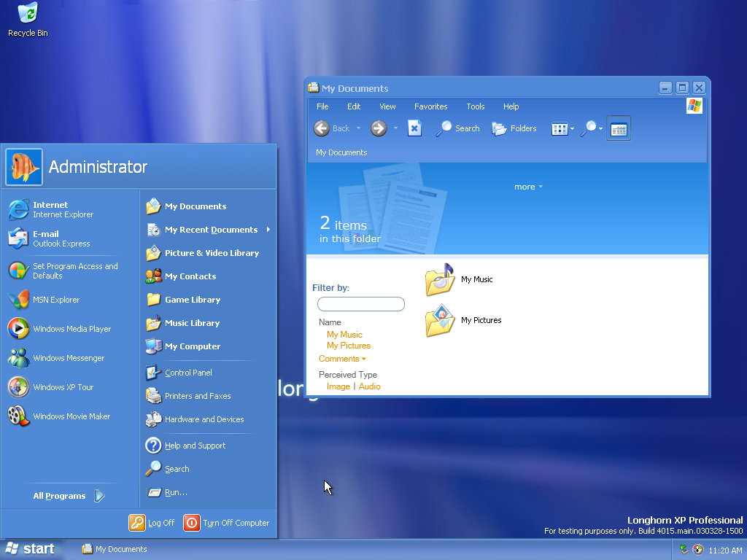Image resolution: width=747 pixels, height=560 pixels.
Task: Open the Views dropdown arrow in toolbar
Action: click(573, 129)
